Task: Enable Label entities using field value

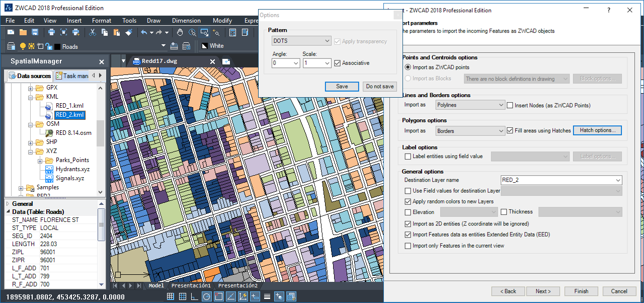Action: pos(408,157)
